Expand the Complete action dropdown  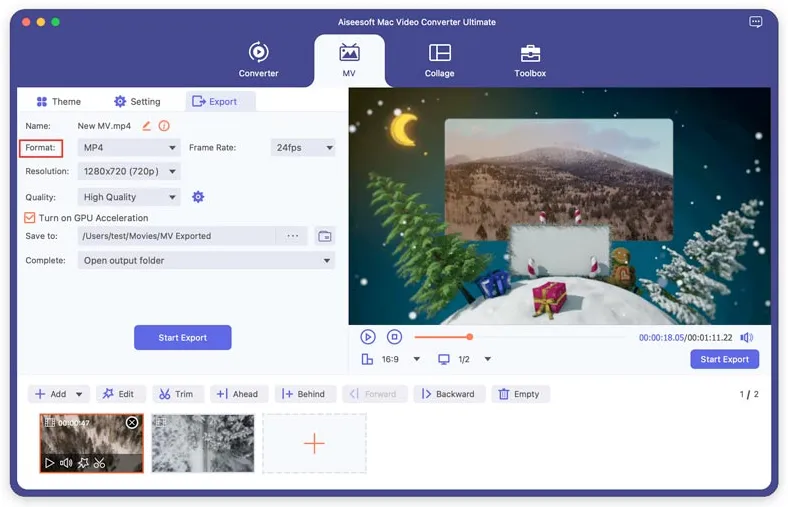coord(206,260)
